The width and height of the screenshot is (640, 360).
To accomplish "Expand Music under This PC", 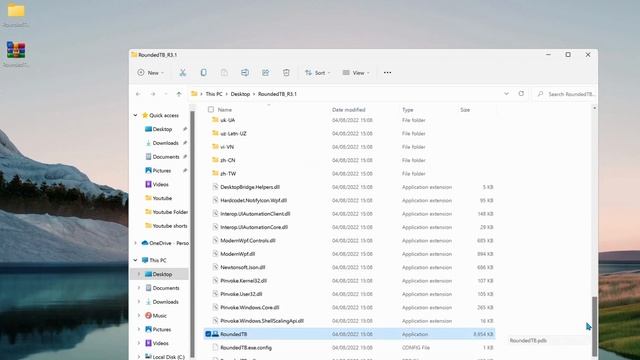I will tap(139, 316).
